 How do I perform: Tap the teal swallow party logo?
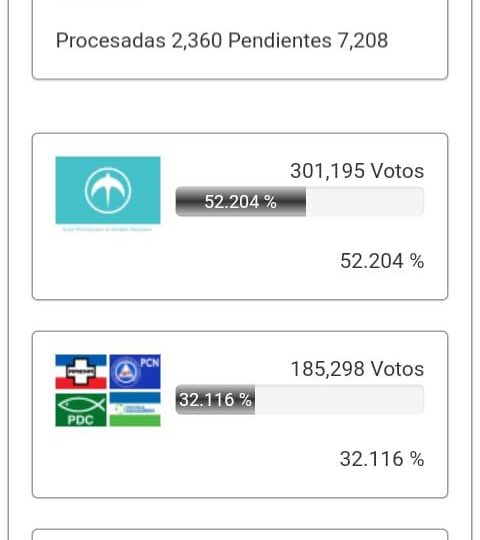click(108, 190)
